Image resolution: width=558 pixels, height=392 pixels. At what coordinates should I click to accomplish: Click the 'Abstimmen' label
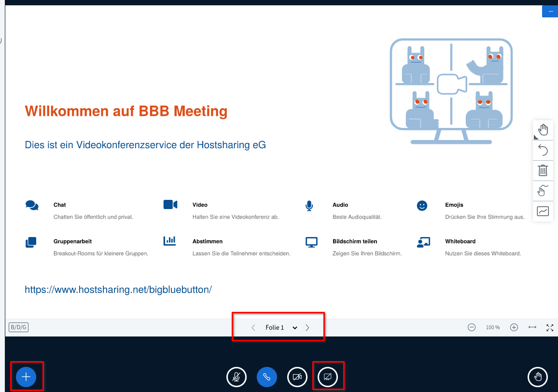point(208,241)
